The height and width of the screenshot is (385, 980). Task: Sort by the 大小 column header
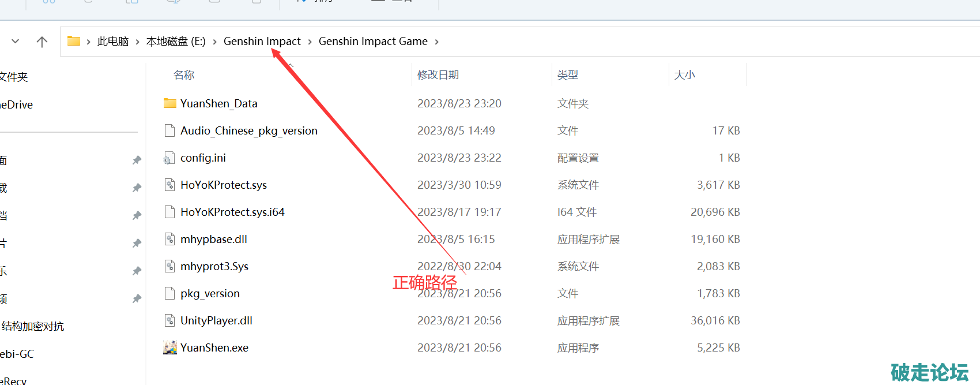coord(684,75)
